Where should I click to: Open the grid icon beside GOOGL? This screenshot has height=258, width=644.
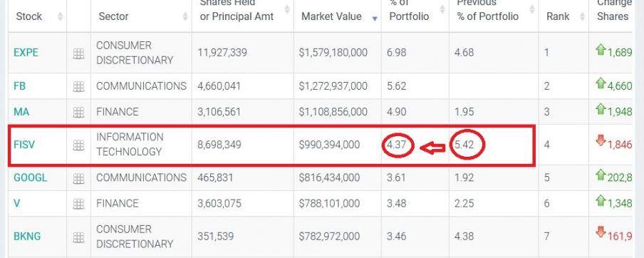point(78,178)
